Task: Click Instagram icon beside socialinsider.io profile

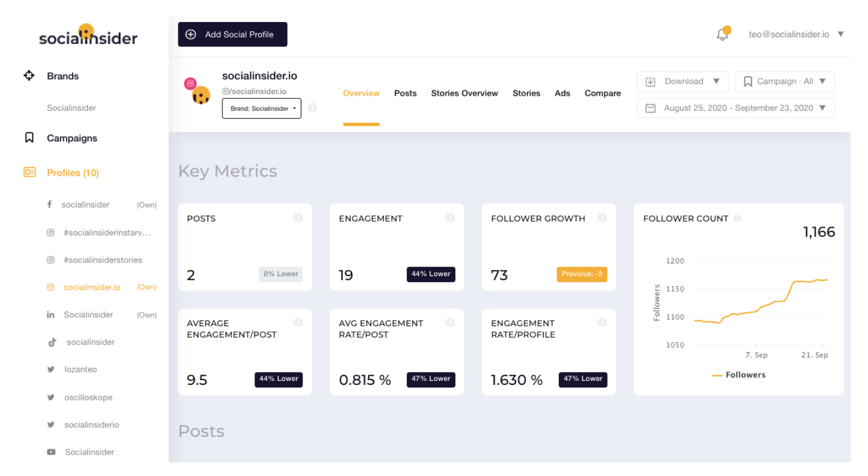Action: pyautogui.click(x=51, y=287)
